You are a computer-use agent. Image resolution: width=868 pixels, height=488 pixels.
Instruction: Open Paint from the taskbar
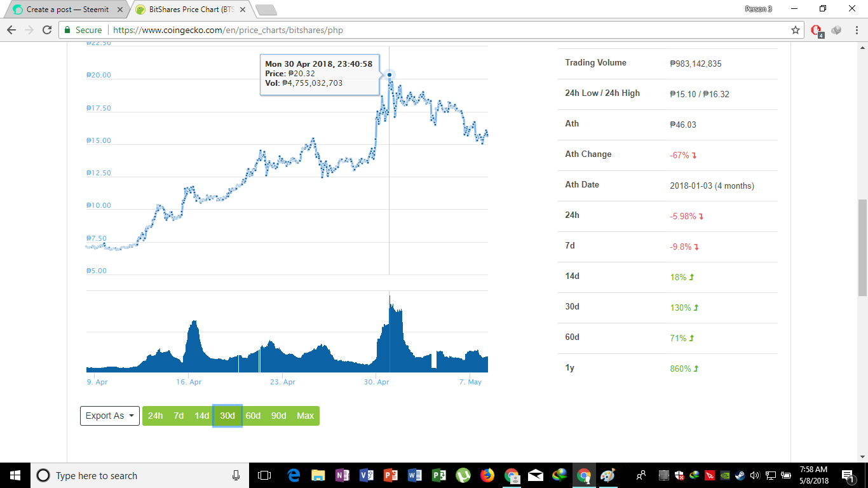point(608,475)
